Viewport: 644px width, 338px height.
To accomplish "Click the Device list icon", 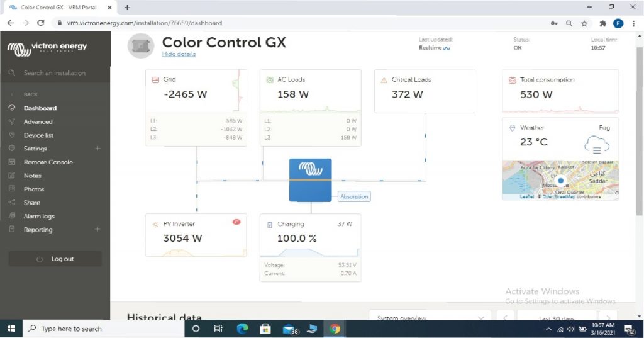I will point(12,135).
